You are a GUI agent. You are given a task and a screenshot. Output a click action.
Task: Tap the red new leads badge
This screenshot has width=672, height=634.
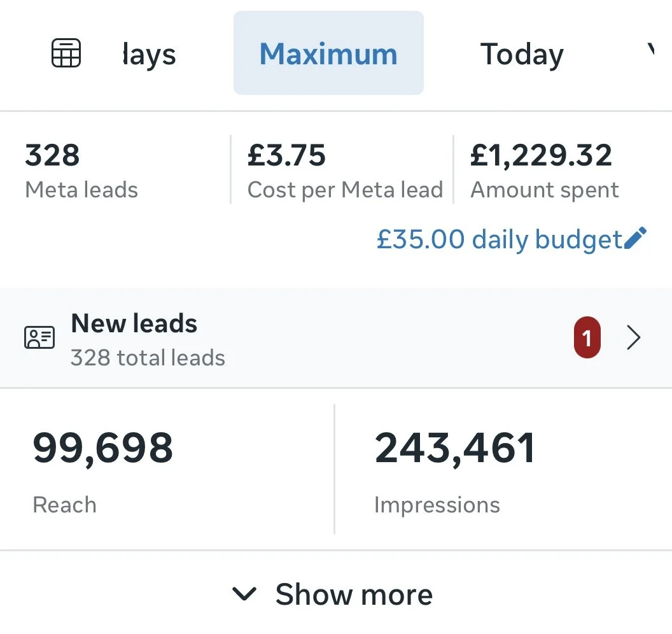587,337
